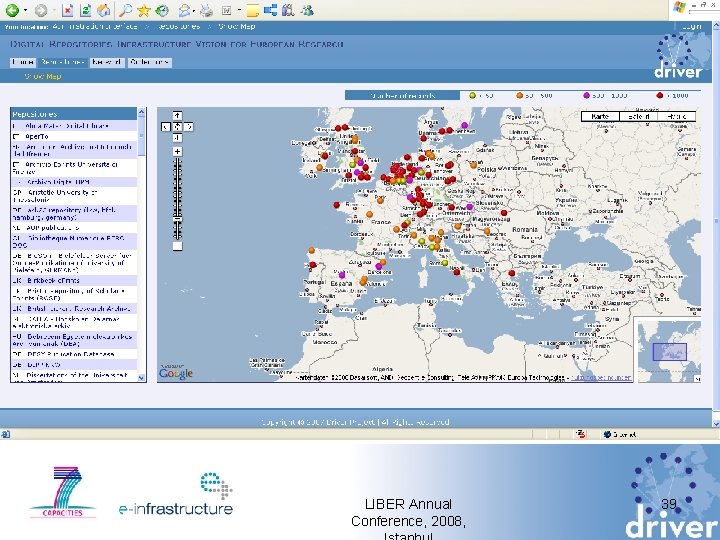
Task: Select Bristol Repository of Scholarly Eprints row
Action: [74, 294]
